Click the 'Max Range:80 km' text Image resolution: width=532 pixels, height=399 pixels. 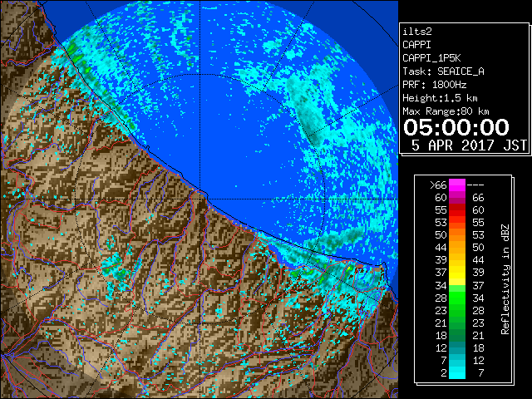point(446,111)
